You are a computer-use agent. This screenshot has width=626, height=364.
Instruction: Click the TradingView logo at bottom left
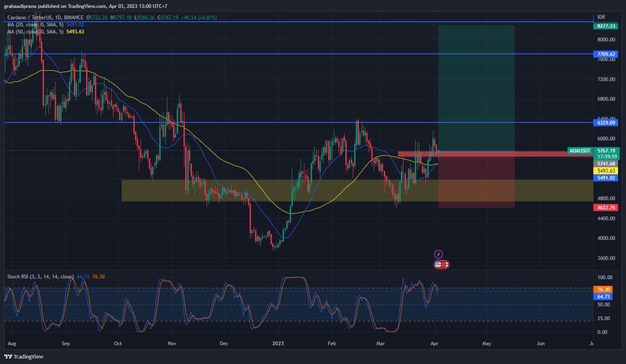point(24,357)
